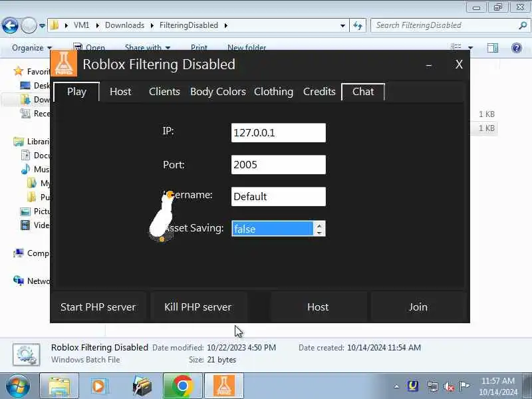Toggle the preview pane icon

[x=492, y=48]
